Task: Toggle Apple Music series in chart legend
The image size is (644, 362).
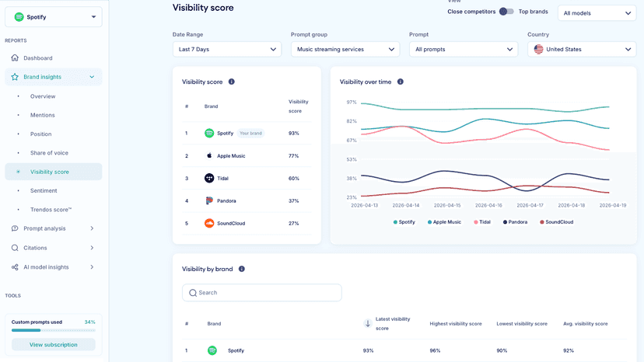Action: pos(444,222)
